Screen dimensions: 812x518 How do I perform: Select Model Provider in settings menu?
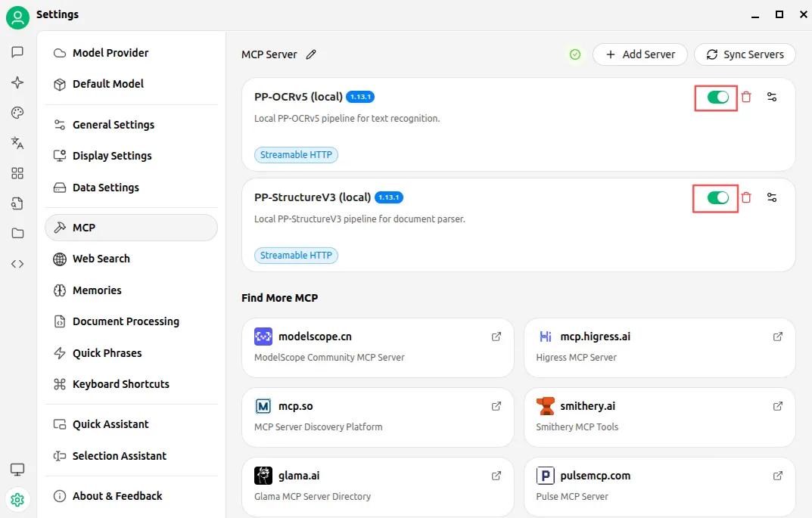tap(110, 53)
